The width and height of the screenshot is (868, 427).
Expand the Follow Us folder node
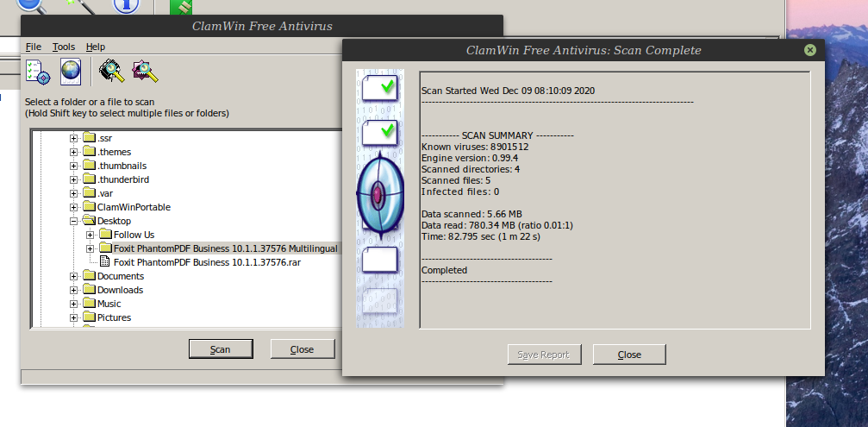(91, 235)
